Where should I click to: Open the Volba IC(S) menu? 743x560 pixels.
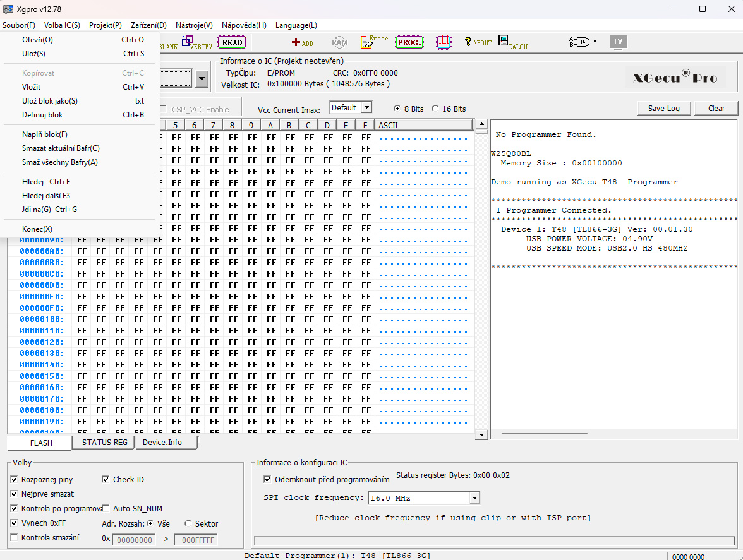[62, 25]
